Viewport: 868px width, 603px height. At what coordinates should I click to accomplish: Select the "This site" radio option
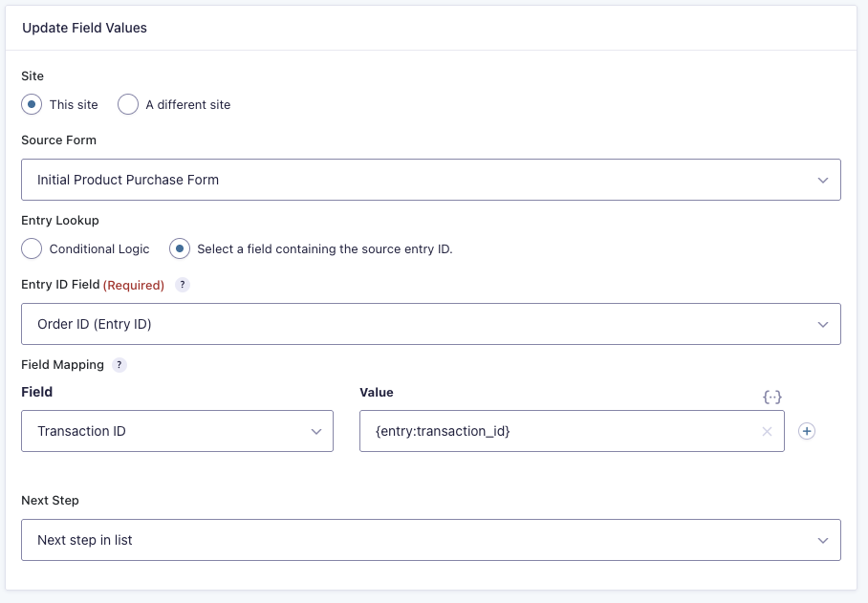[x=32, y=104]
